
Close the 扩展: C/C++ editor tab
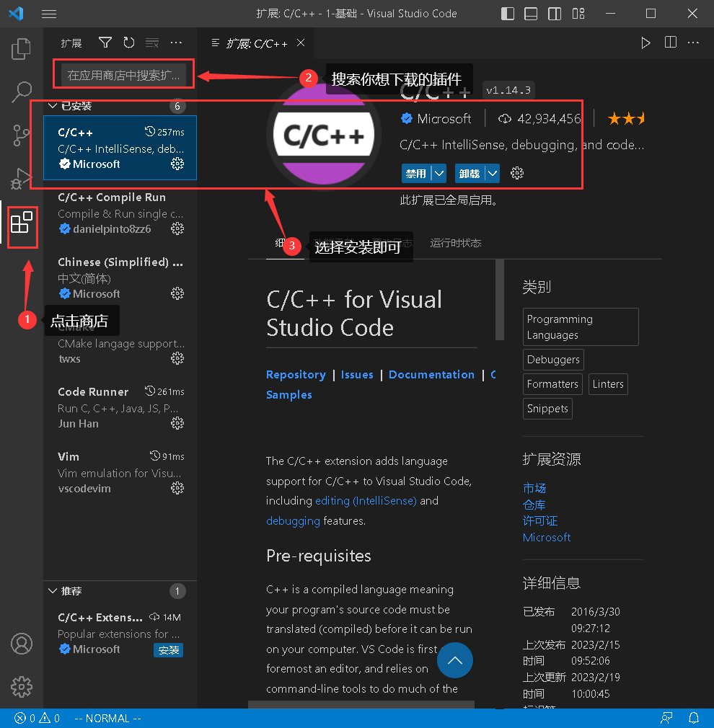(x=301, y=43)
